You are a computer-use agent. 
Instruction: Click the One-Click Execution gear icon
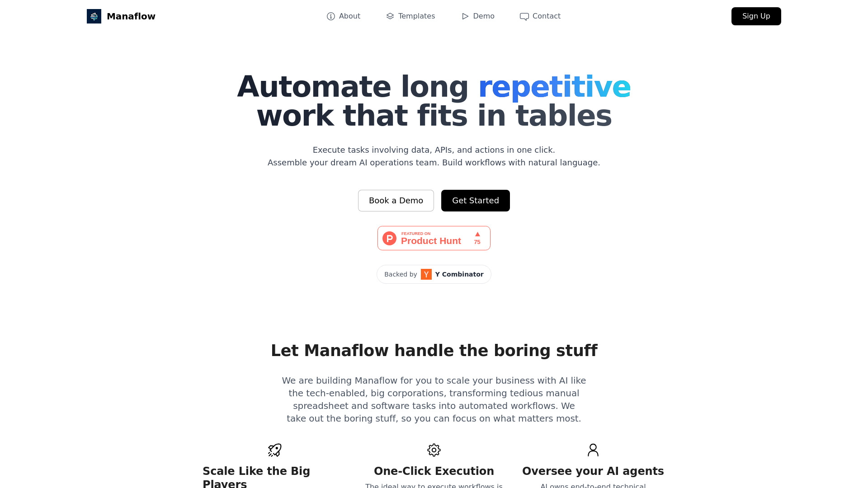point(434,450)
